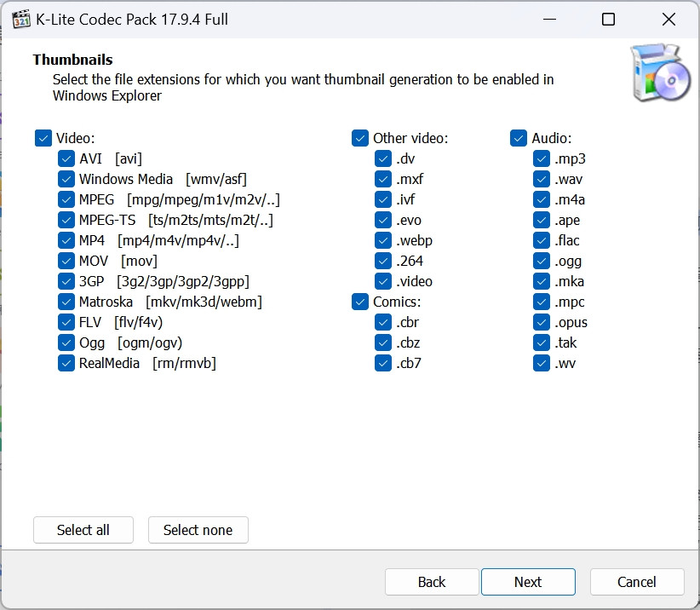Viewport: 700px width, 610px height.
Task: Disable thumbnails for Matroska files
Action: pos(66,302)
